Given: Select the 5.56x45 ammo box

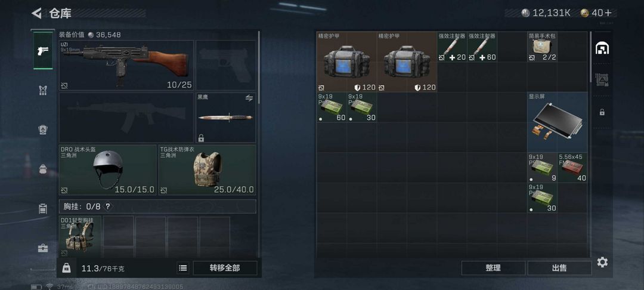Looking at the screenshot, I should click(572, 168).
